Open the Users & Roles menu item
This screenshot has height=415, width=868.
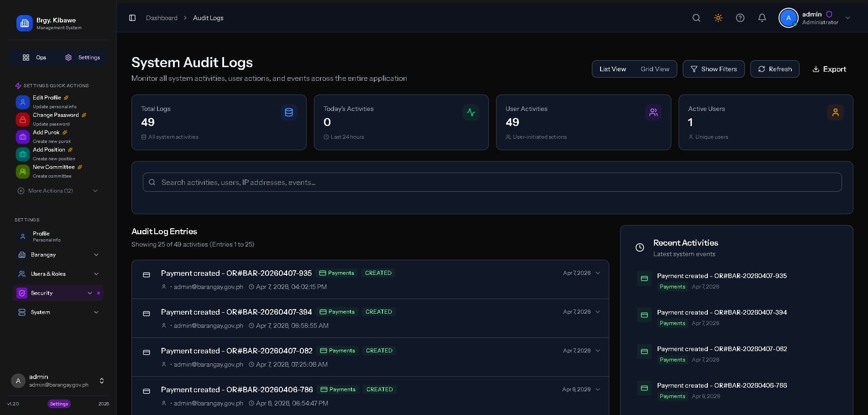point(58,274)
